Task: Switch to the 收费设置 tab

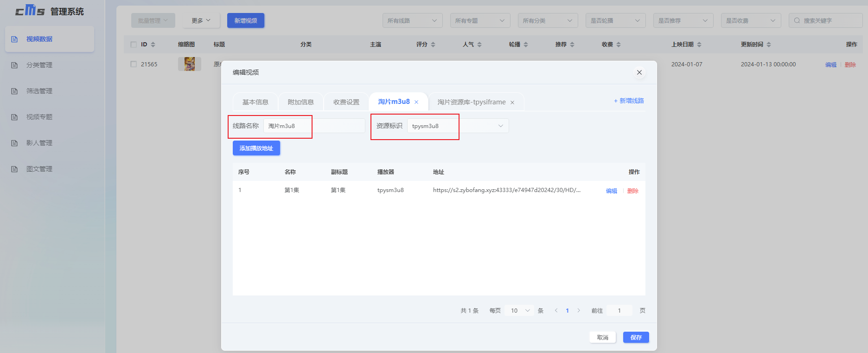Action: point(346,102)
